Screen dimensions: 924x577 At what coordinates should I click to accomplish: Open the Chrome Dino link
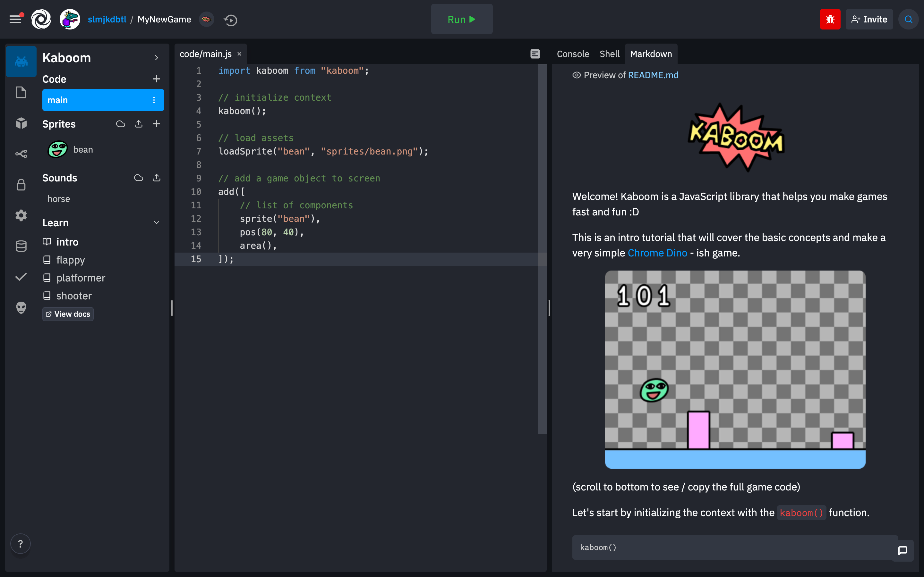657,253
